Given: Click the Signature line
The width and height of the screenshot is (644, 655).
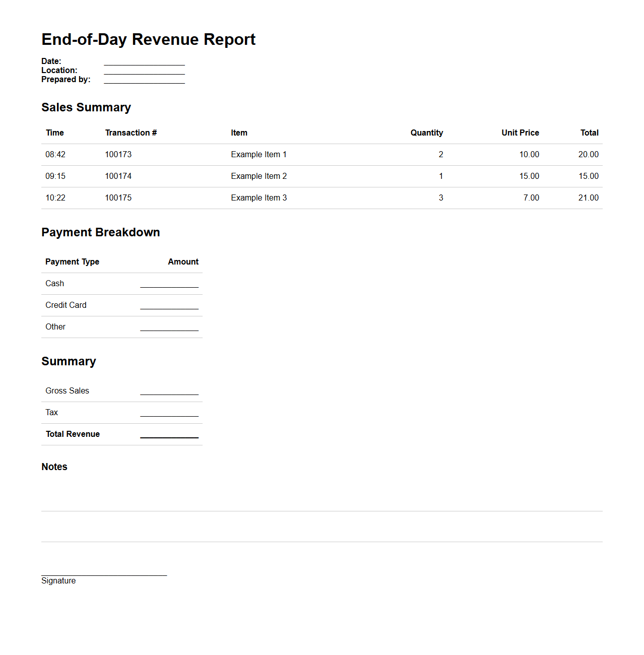Looking at the screenshot, I should (x=104, y=574).
